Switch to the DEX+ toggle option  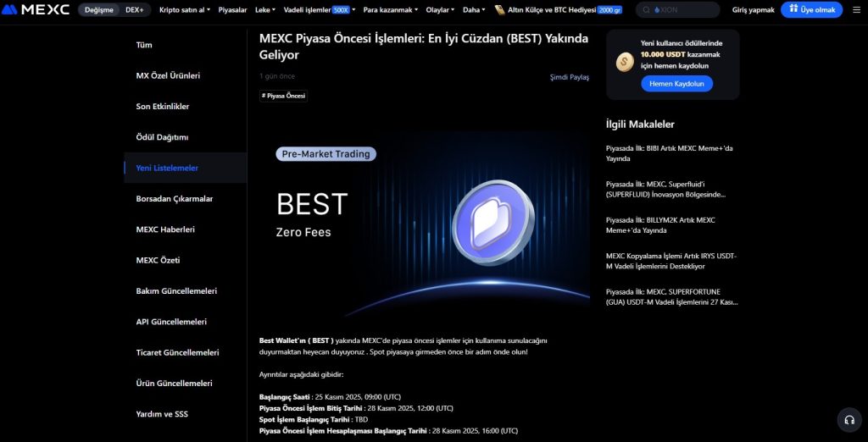point(134,10)
